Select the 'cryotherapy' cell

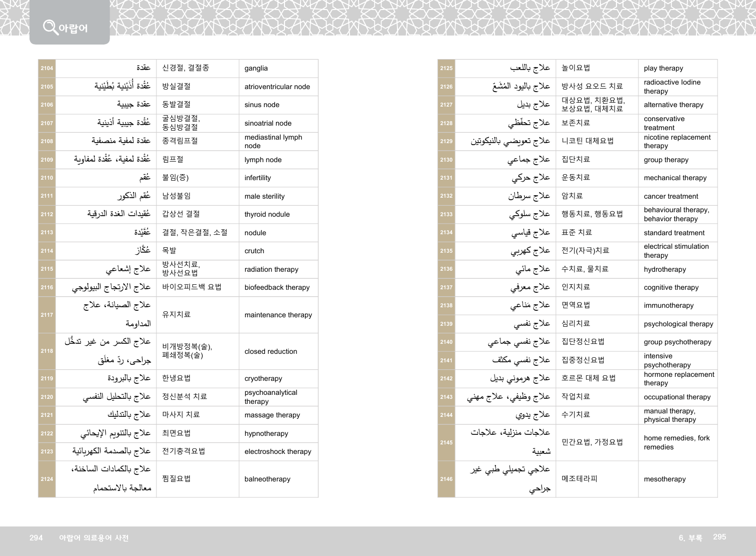(x=263, y=378)
